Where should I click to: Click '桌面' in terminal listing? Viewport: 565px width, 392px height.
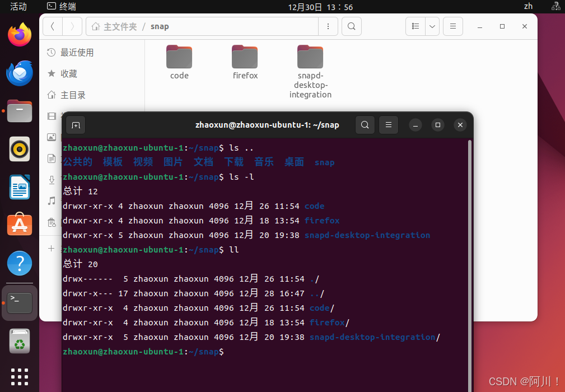[x=294, y=162]
